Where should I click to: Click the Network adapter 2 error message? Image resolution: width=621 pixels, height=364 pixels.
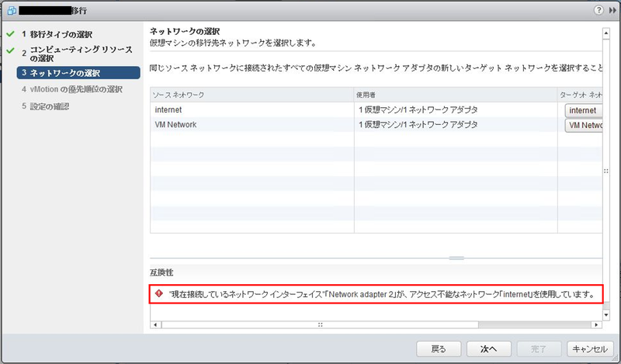382,294
